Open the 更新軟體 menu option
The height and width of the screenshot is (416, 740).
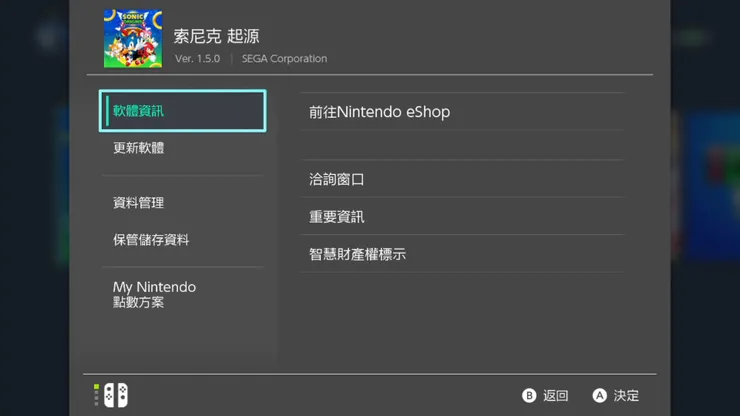(x=183, y=148)
